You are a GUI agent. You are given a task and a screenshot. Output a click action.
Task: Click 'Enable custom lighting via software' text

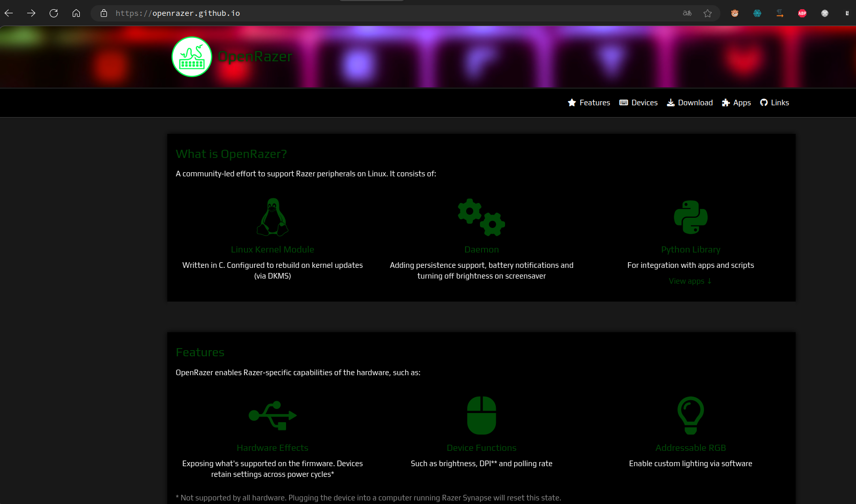691,464
